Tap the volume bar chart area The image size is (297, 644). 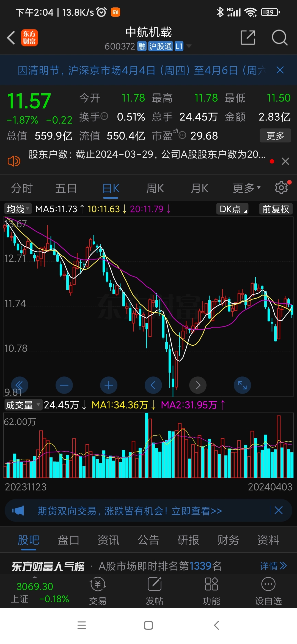148,445
